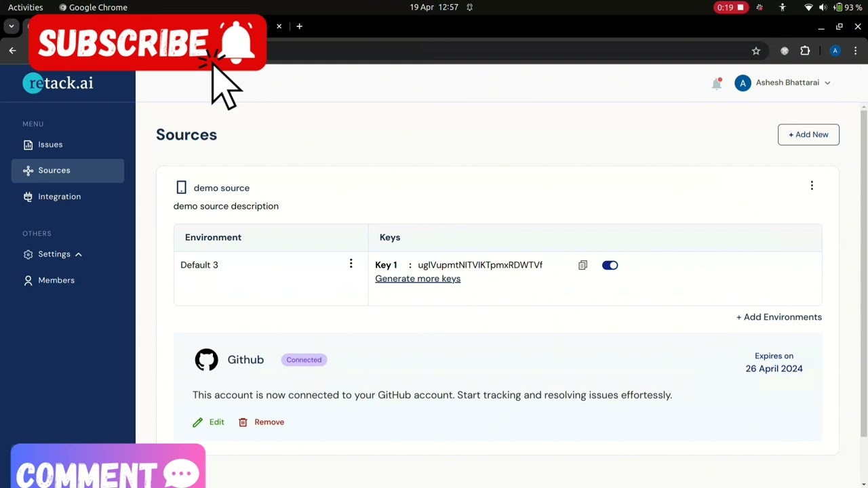The height and width of the screenshot is (488, 868).
Task: Copy Key 1 to clipboard
Action: click(x=583, y=265)
